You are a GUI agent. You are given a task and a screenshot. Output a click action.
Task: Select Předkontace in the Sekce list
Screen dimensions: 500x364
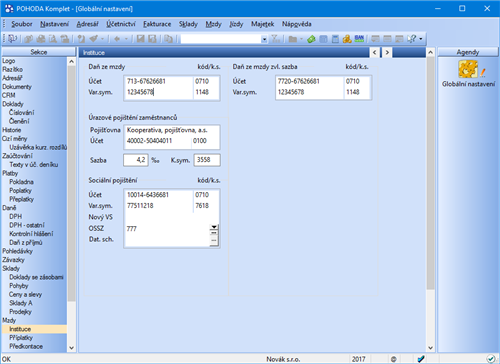[26, 347]
